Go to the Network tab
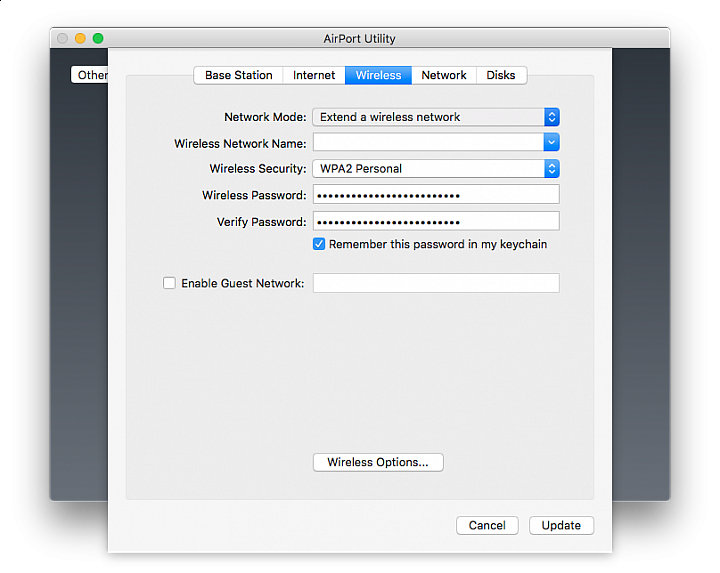The width and height of the screenshot is (720, 573). click(x=444, y=75)
